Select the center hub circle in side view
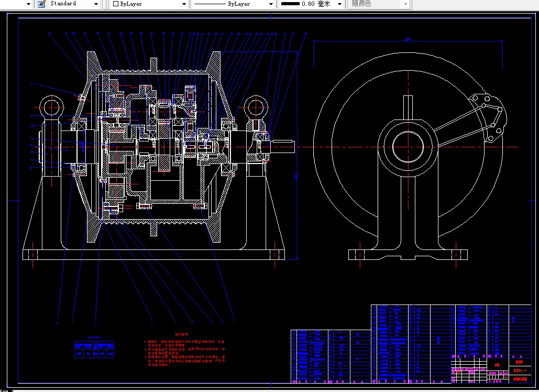 [407, 146]
